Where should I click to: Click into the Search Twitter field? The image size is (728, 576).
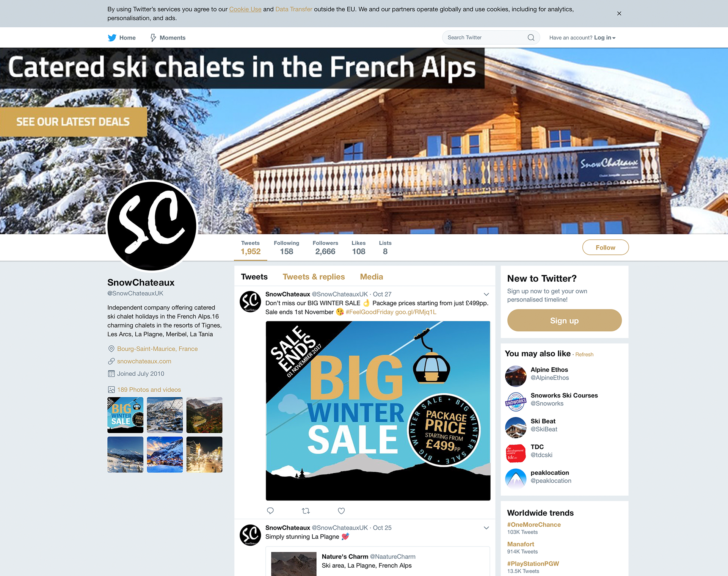tap(485, 38)
